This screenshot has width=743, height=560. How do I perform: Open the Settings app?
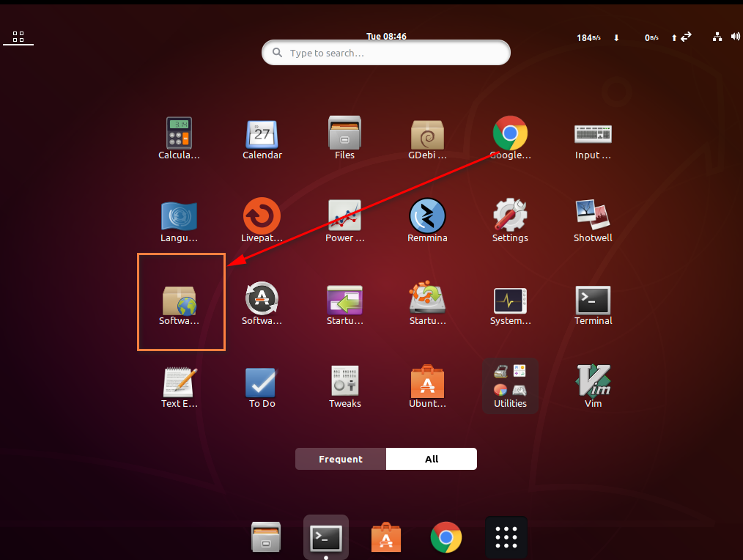(x=510, y=220)
